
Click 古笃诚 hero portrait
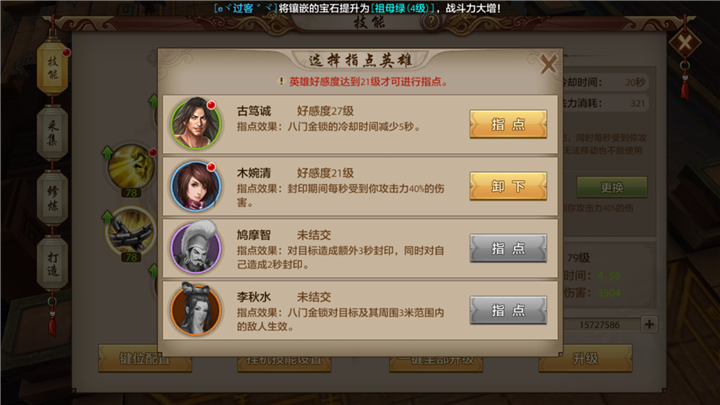196,123
